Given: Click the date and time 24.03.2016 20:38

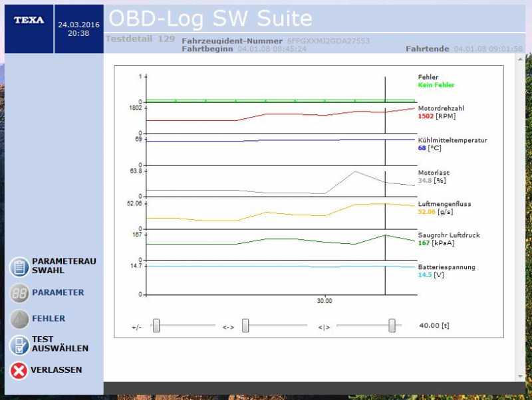Looking at the screenshot, I should tap(78, 29).
